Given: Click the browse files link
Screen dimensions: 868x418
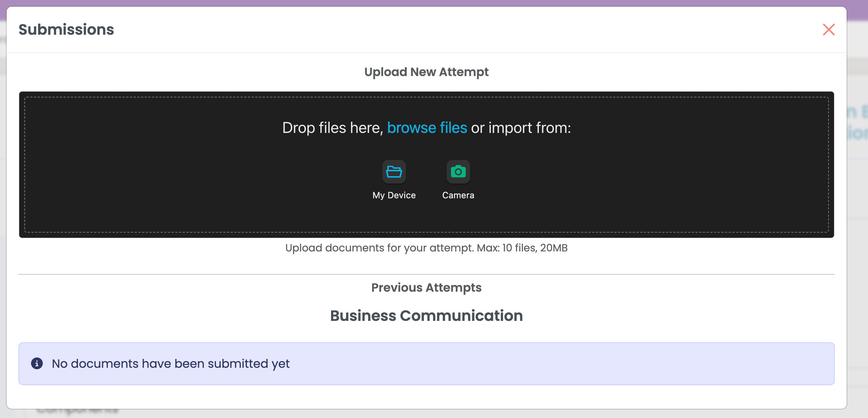Looking at the screenshot, I should (x=427, y=128).
